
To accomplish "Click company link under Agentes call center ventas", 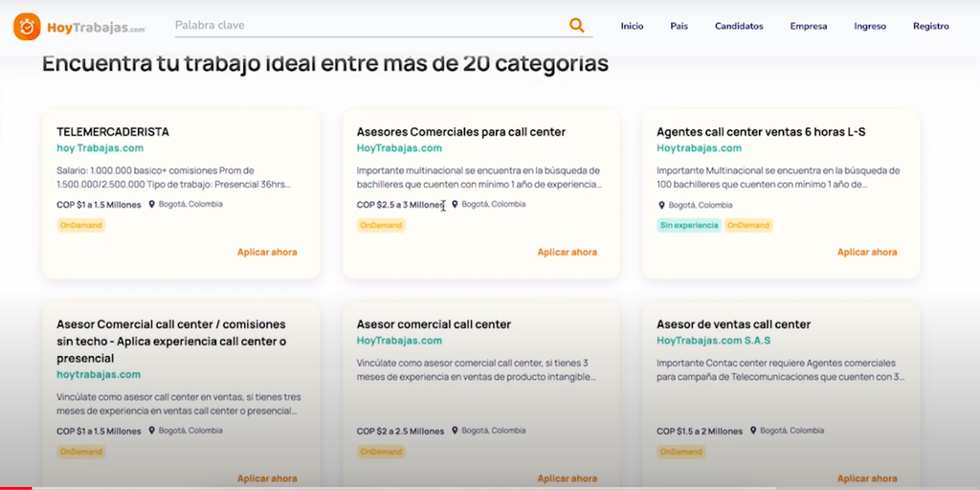I will 699,148.
